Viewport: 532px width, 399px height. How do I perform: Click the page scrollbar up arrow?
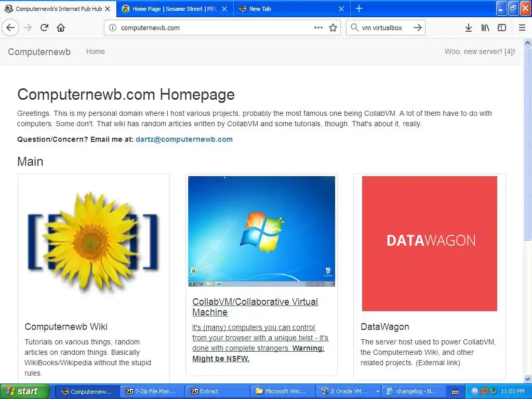coord(528,43)
